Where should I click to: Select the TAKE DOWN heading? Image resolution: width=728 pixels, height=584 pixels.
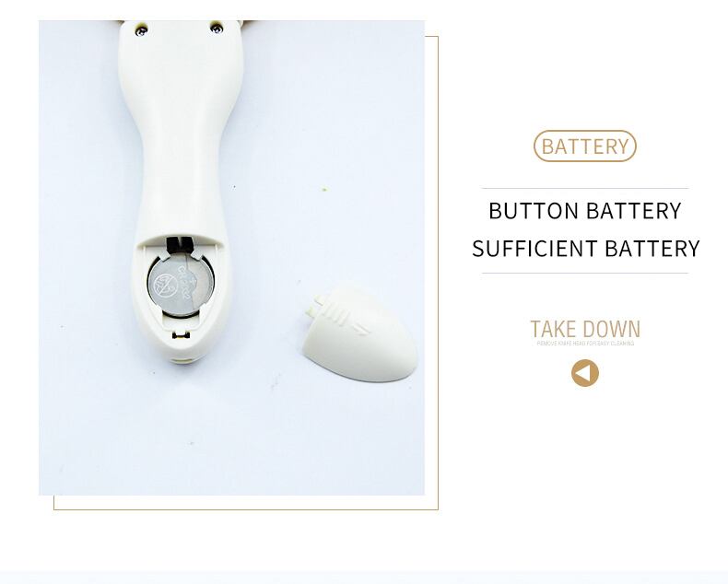tap(585, 329)
